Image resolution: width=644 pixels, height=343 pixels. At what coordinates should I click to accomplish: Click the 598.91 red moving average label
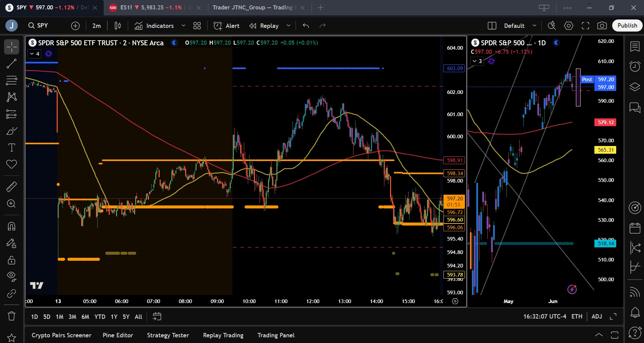coord(454,160)
